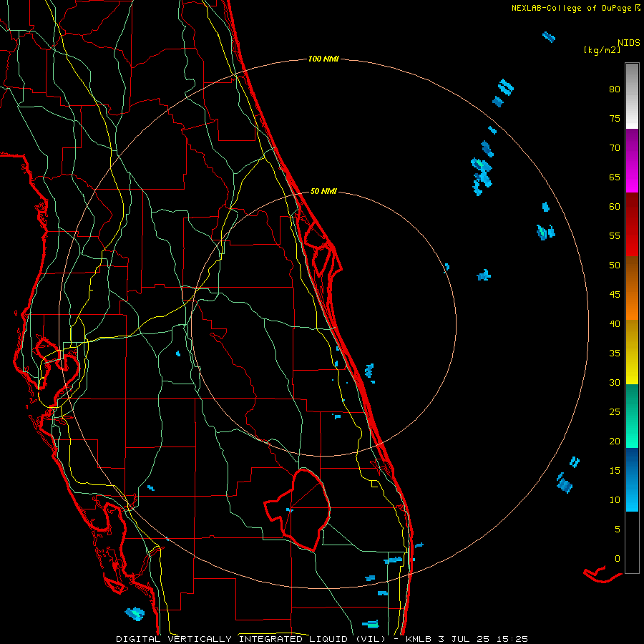Viewport: 644px width, 644px height.
Task: Click the scale value 0
Action: coord(618,559)
